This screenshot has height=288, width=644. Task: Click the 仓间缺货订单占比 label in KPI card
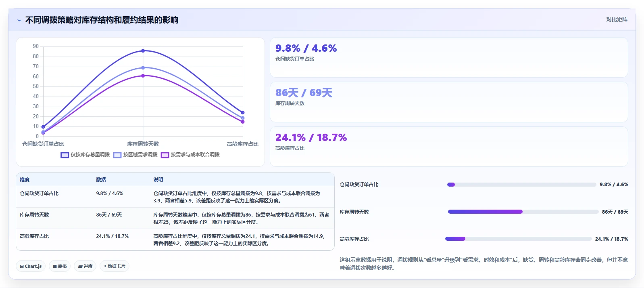(x=295, y=59)
